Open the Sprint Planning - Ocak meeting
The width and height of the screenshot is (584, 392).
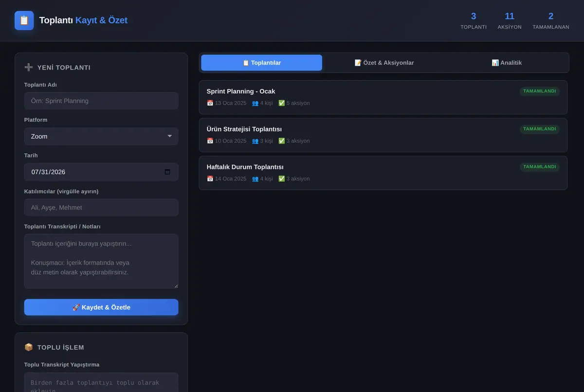383,97
